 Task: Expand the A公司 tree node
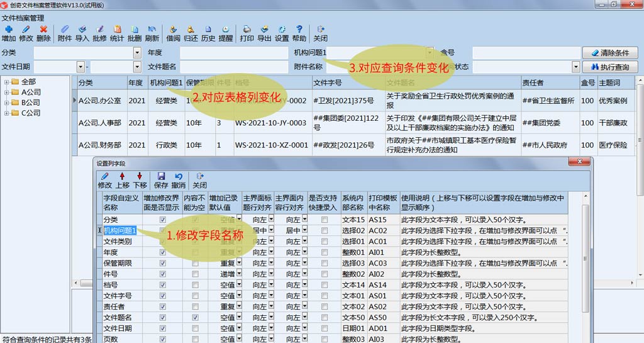click(x=6, y=92)
